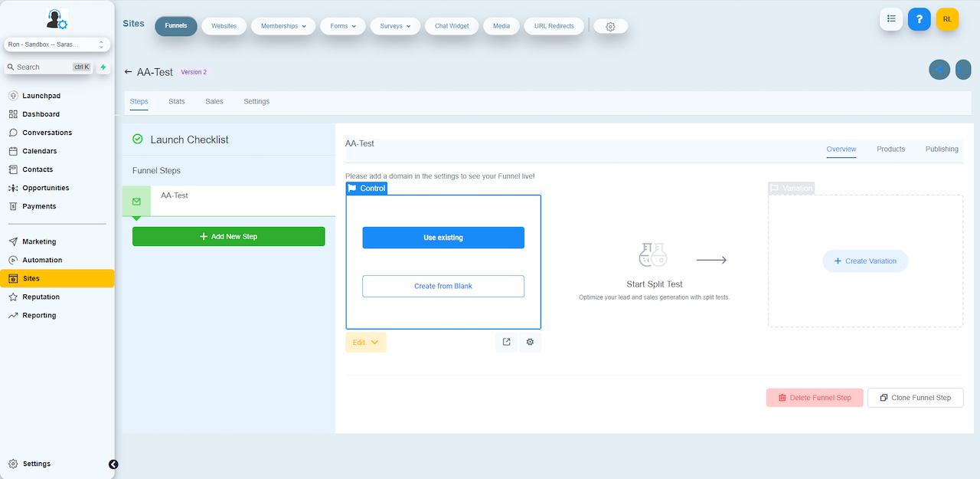Viewport: 980px width, 479px height.
Task: Select Automation in the sidebar
Action: pyautogui.click(x=42, y=260)
